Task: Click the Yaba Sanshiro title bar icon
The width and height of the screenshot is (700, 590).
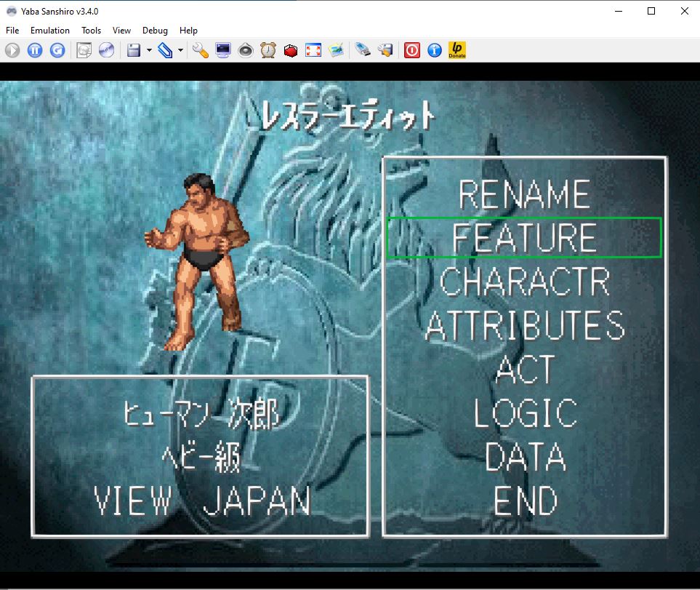Action: coord(12,11)
